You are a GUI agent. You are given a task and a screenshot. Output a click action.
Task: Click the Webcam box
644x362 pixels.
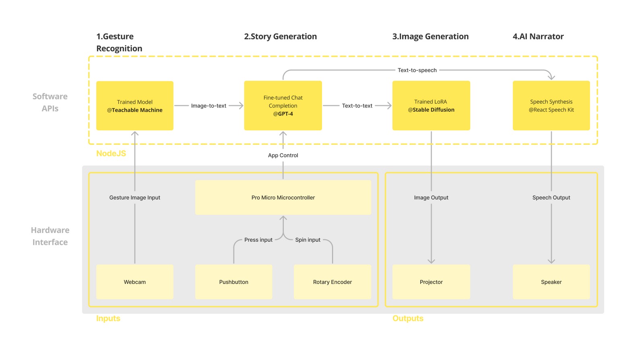point(135,282)
